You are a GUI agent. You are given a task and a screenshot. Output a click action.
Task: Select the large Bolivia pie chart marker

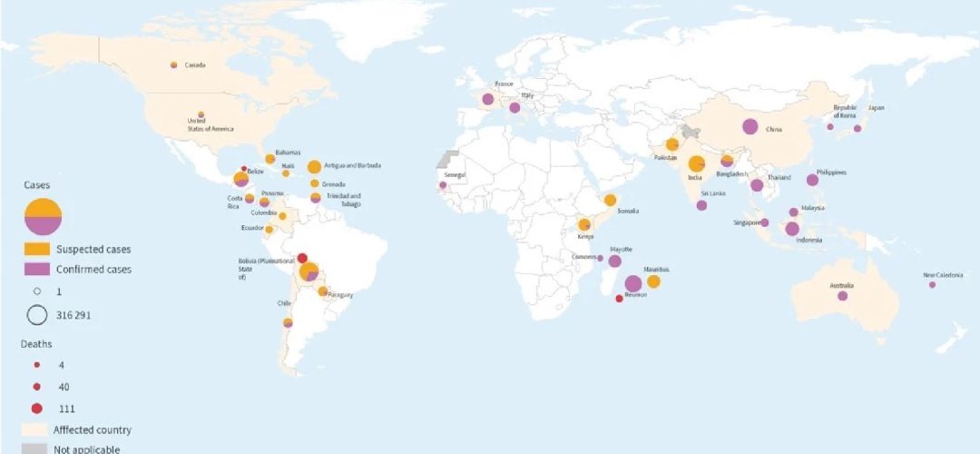pyautogui.click(x=309, y=271)
